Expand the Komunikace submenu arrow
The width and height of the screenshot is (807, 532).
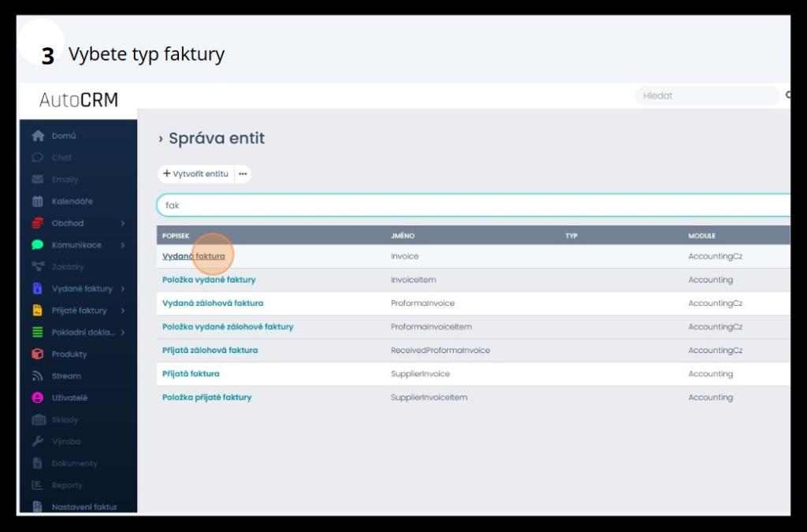pyautogui.click(x=123, y=245)
